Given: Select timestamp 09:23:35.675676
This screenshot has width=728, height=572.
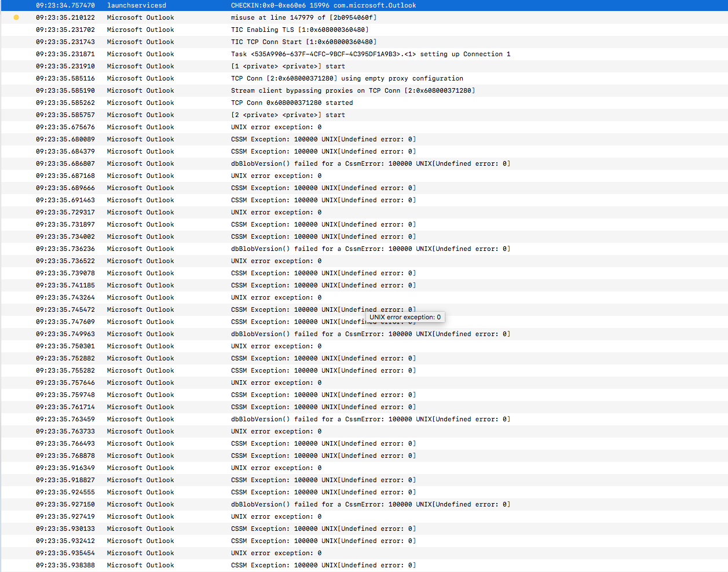Looking at the screenshot, I should pyautogui.click(x=65, y=127).
